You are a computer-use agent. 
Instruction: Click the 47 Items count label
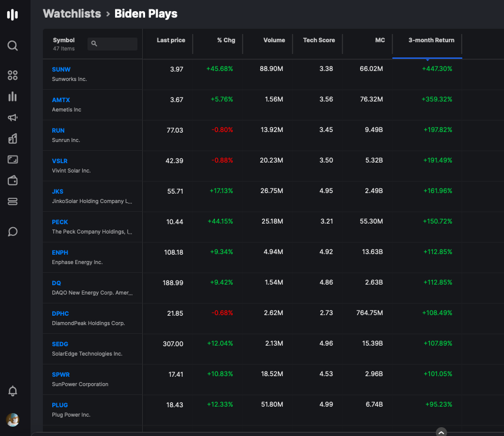coord(63,49)
